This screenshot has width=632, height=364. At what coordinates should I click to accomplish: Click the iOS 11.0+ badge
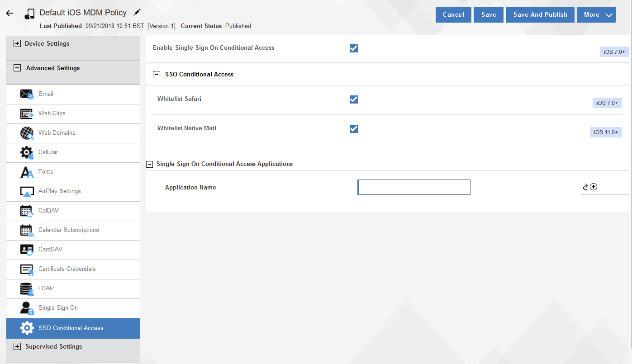(606, 132)
